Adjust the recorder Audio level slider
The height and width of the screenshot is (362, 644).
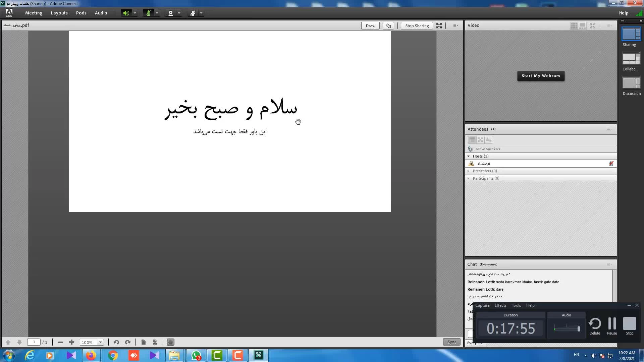[x=579, y=328]
